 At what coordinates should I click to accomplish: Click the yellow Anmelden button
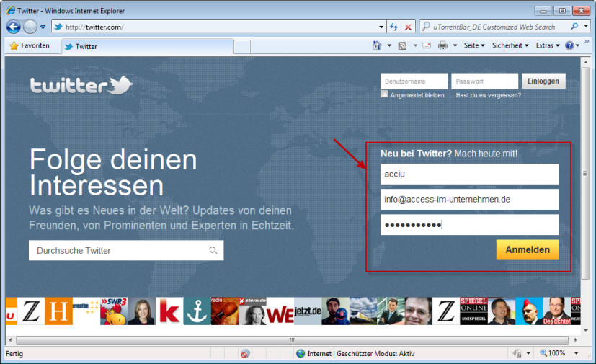(x=528, y=249)
